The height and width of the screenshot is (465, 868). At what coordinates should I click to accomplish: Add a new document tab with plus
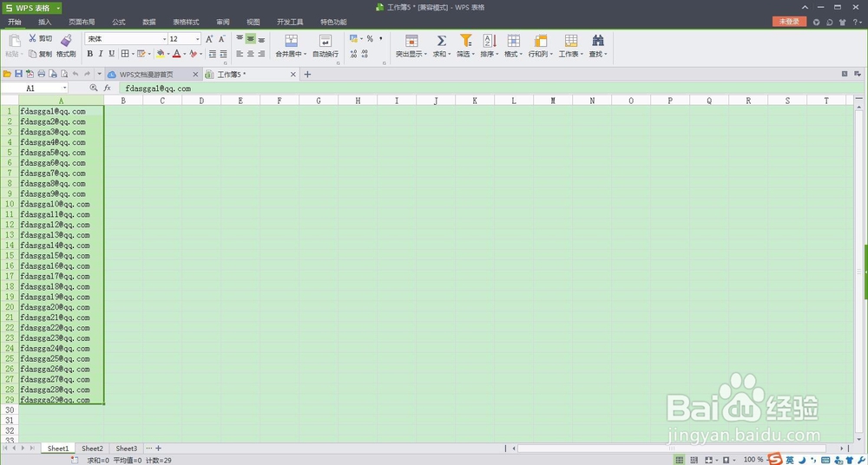[308, 75]
